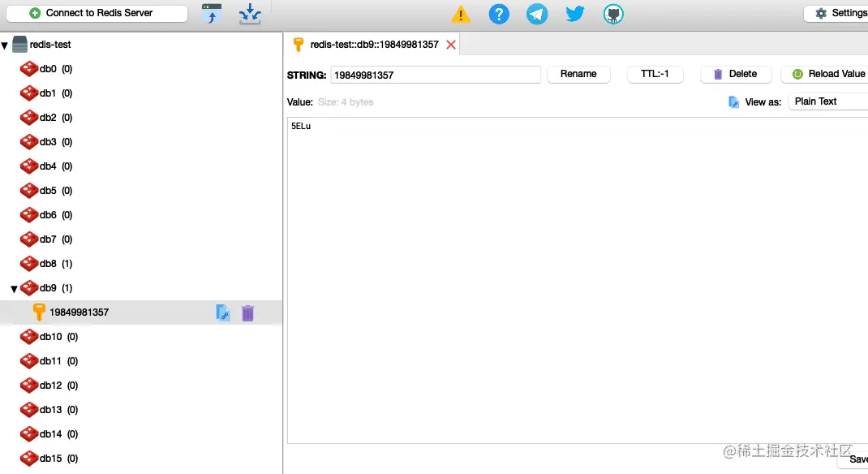Open the Telegram channel icon
The image size is (868, 474).
point(537,14)
